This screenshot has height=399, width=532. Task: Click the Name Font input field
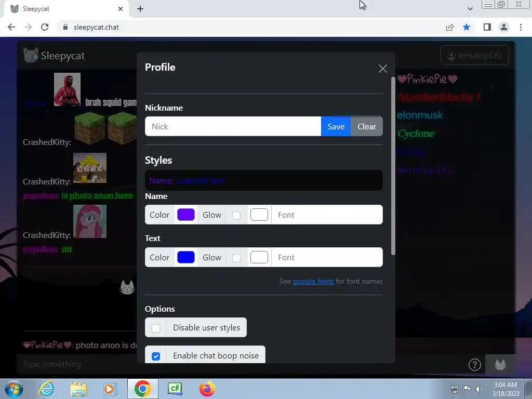[x=327, y=215]
